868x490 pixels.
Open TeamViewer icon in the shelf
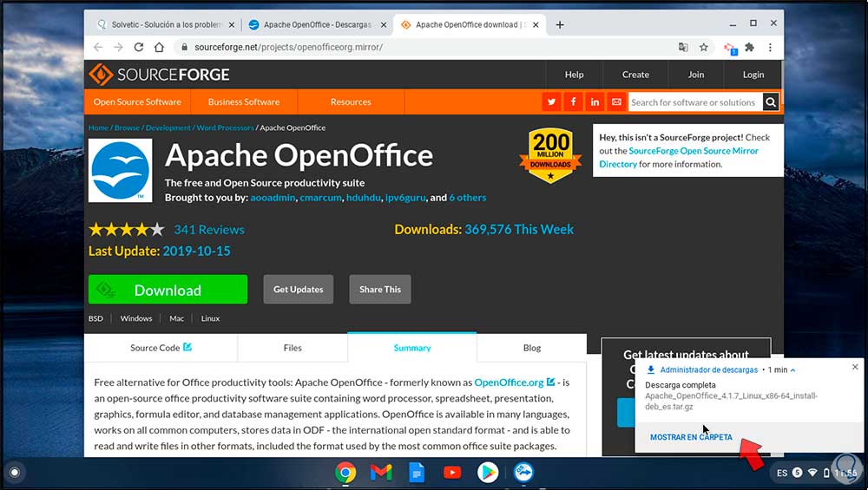click(523, 473)
